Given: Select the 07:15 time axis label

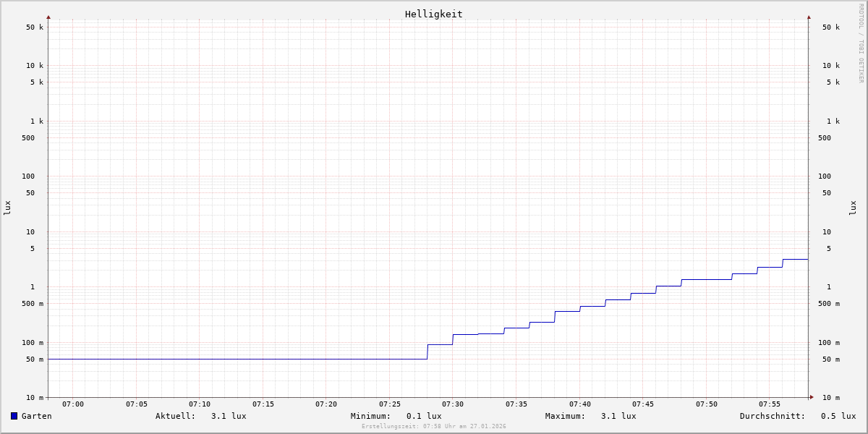Looking at the screenshot, I should pyautogui.click(x=263, y=404).
